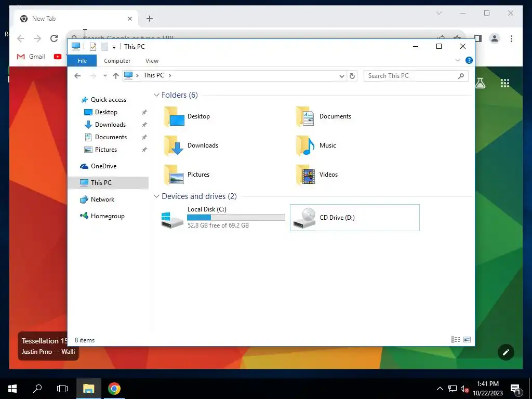The image size is (532, 399).
Task: Close the New Tab in Chrome
Action: [129, 19]
